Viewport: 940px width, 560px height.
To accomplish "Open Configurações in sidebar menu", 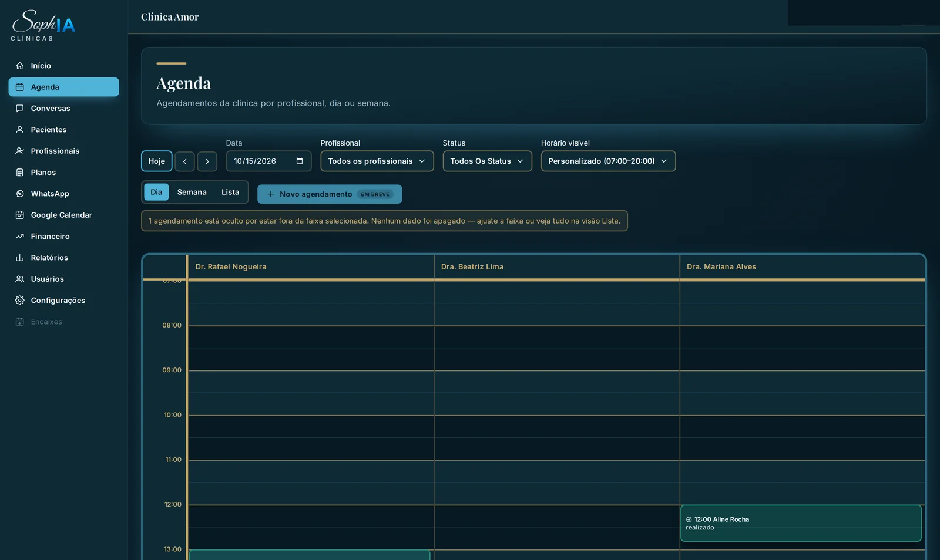I will click(64, 301).
